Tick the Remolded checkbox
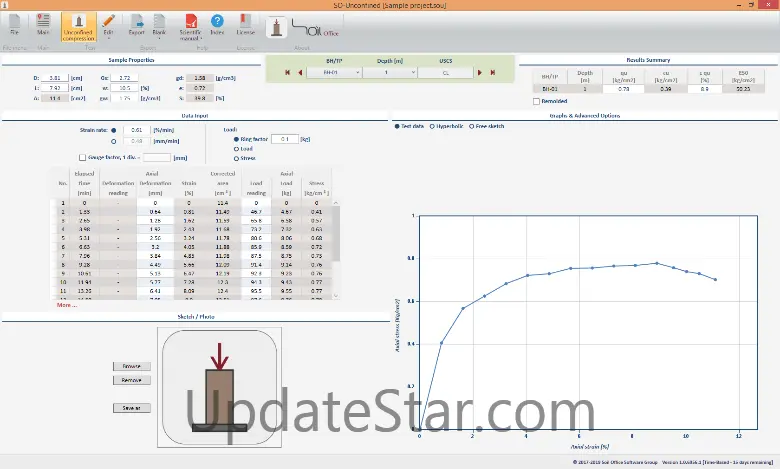 click(x=536, y=101)
